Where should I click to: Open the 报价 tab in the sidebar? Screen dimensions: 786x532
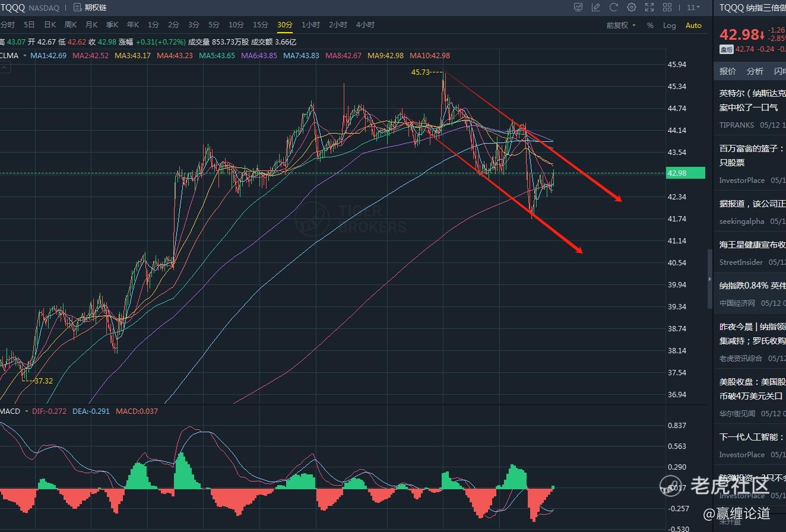click(727, 71)
